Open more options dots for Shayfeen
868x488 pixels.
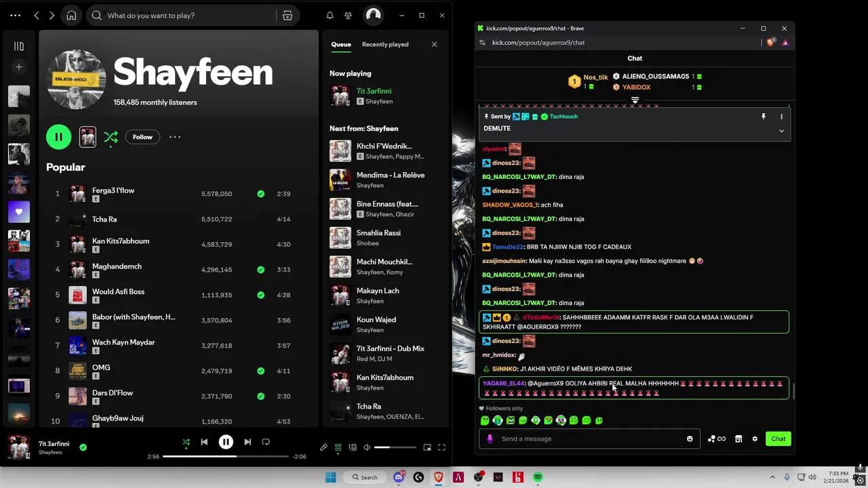(175, 137)
